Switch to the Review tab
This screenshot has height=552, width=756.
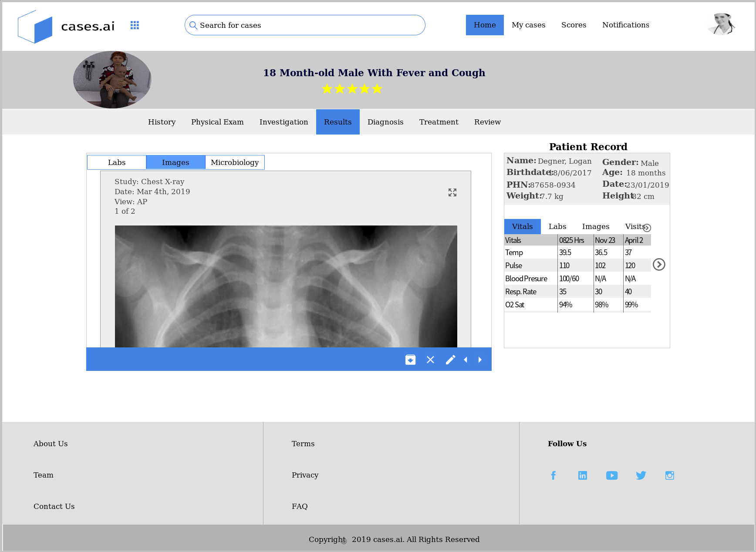pyautogui.click(x=487, y=122)
